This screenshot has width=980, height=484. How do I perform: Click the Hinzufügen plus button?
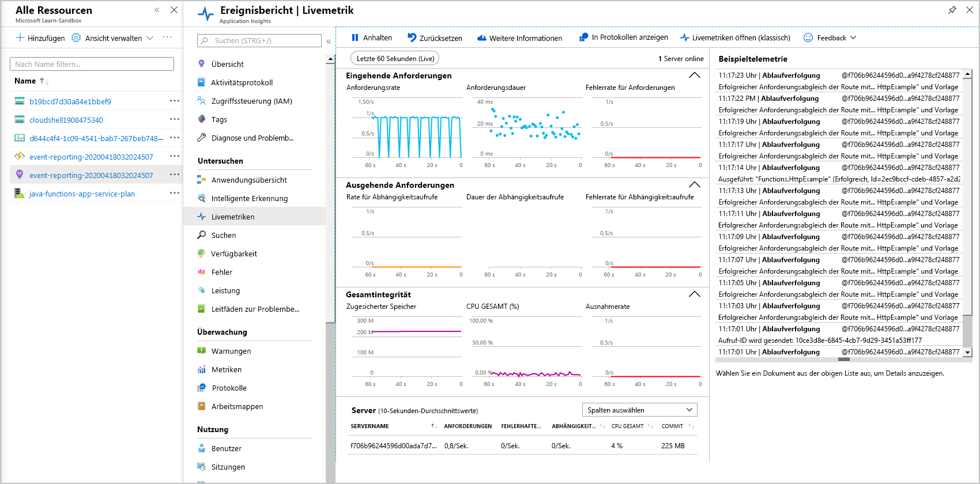coord(40,38)
